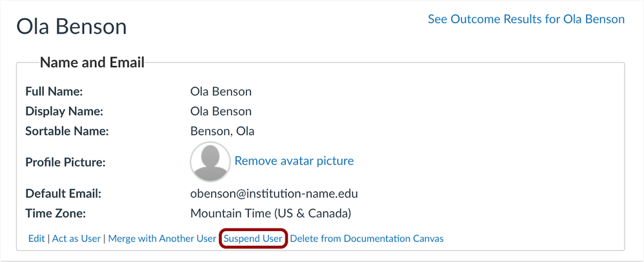
Task: Click the Name and Email section title
Action: [92, 63]
